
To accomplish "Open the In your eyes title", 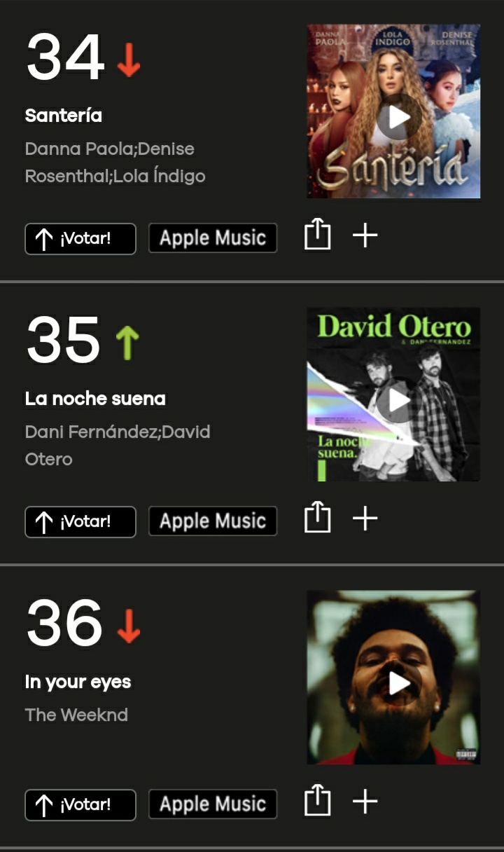I will coord(78,682).
